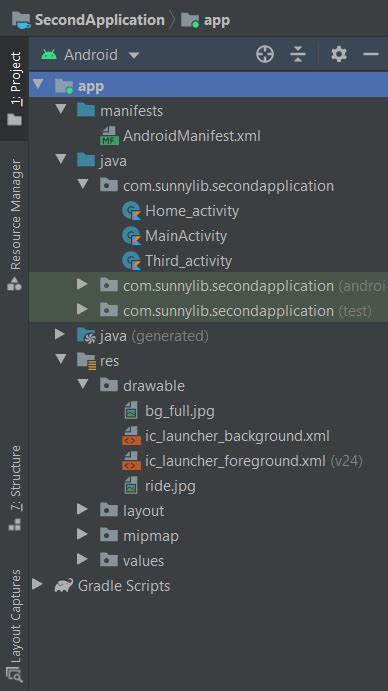Click the locate/scroll from source target icon

(265, 55)
